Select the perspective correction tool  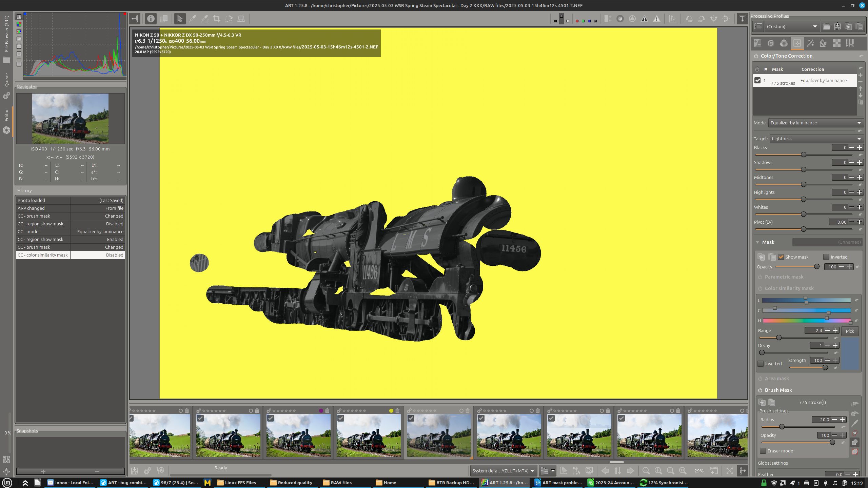click(241, 19)
